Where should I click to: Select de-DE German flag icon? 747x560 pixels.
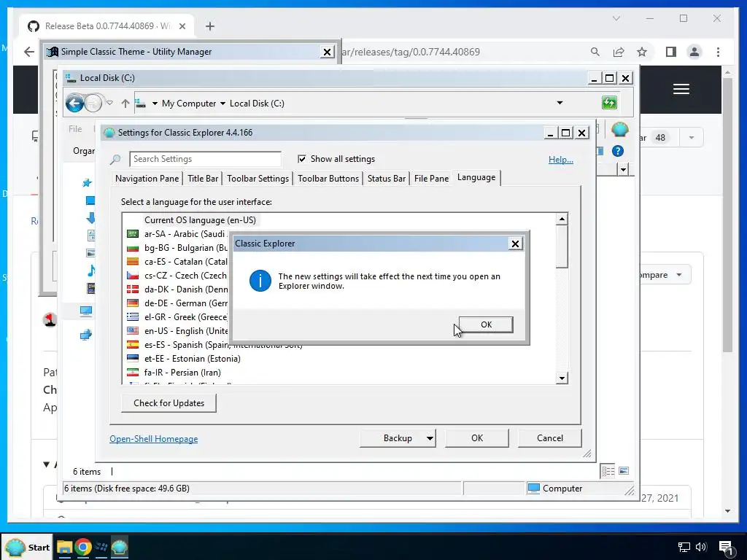coord(133,303)
